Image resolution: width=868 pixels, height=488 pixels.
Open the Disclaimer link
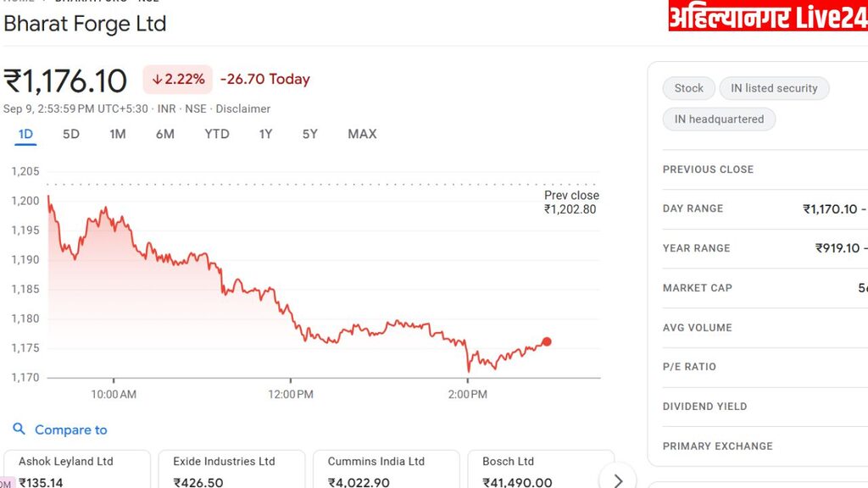(243, 108)
